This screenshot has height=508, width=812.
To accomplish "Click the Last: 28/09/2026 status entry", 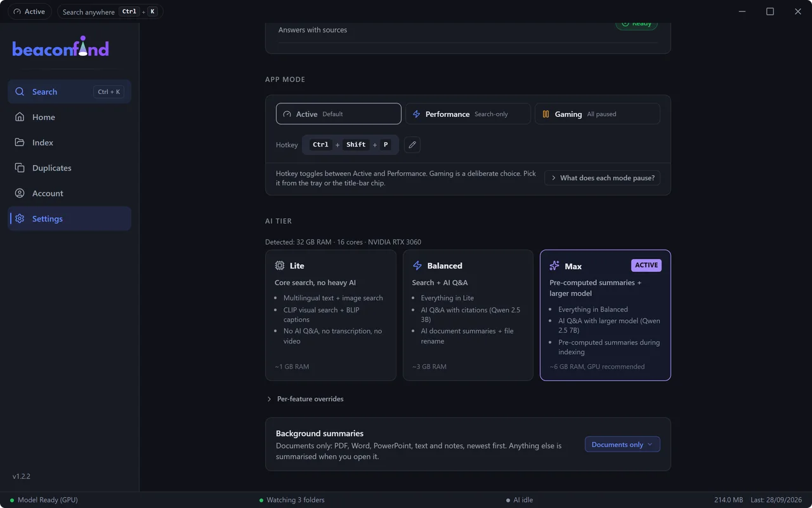I will (777, 500).
